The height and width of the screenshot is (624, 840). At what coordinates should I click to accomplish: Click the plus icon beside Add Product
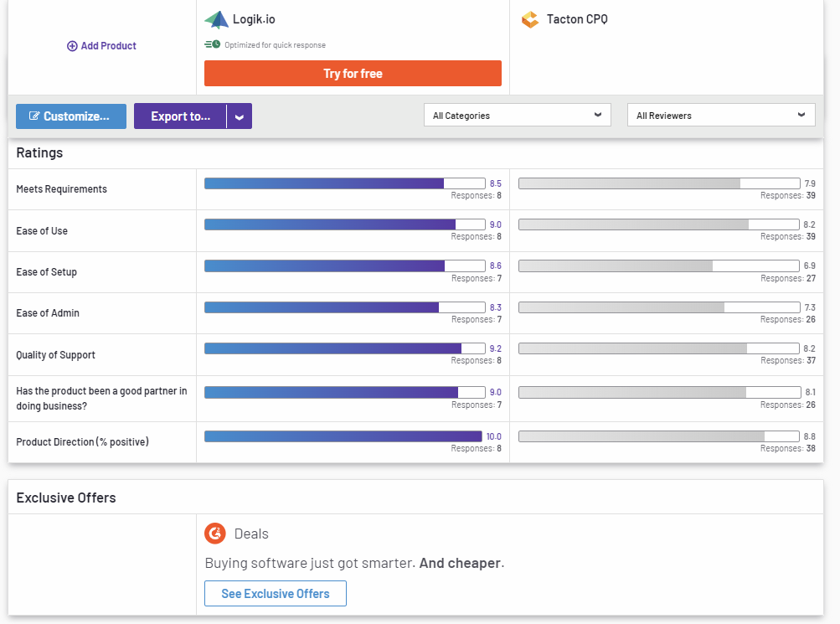(x=72, y=46)
